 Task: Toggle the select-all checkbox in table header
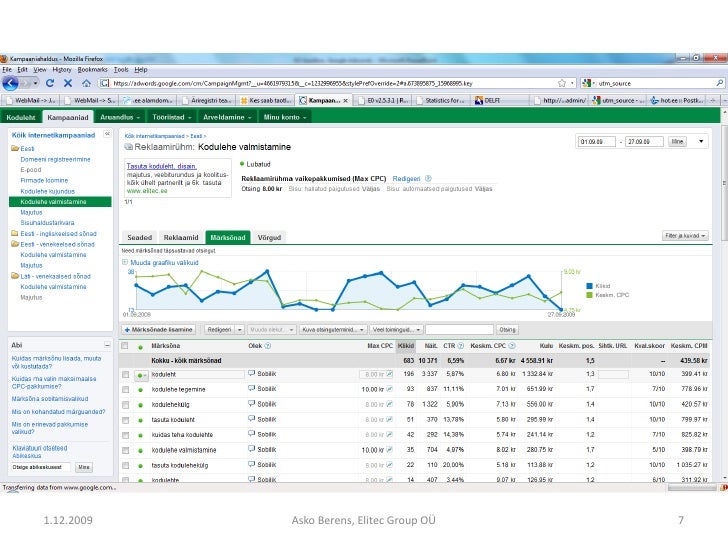tap(126, 345)
